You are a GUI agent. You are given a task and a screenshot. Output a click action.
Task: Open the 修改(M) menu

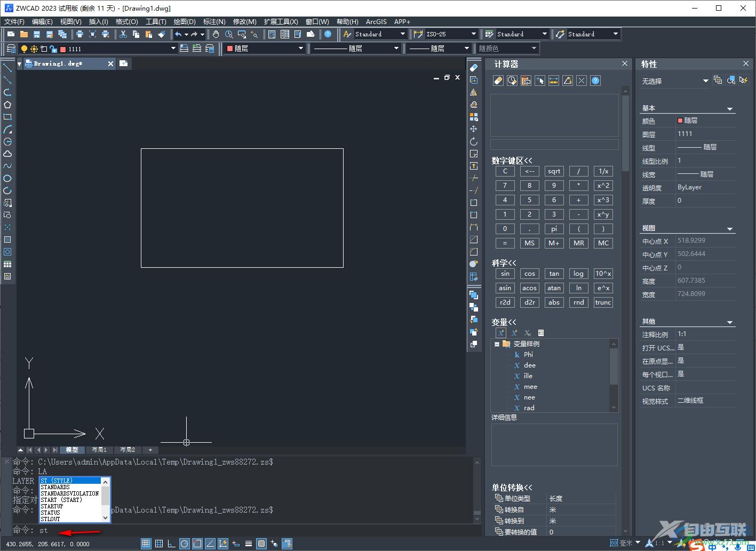tap(245, 22)
